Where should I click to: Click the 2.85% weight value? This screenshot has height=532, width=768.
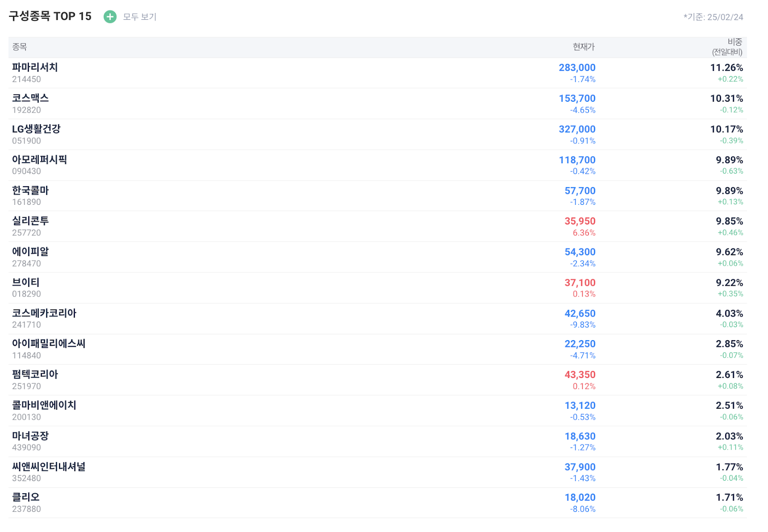click(x=730, y=344)
